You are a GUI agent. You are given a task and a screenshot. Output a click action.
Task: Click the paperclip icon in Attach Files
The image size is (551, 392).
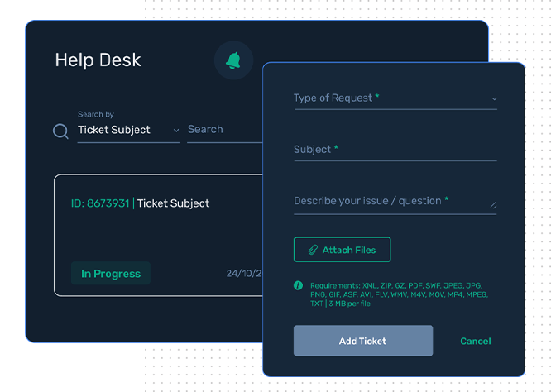coord(313,250)
